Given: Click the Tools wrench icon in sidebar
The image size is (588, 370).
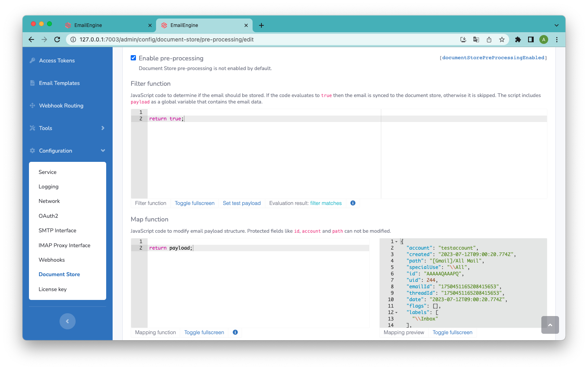Looking at the screenshot, I should [32, 128].
